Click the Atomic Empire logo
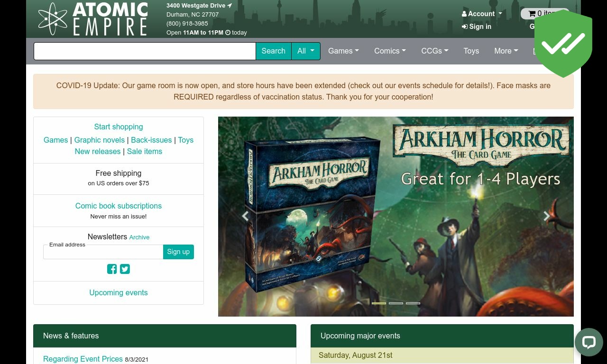The width and height of the screenshot is (607, 364). pos(93,19)
